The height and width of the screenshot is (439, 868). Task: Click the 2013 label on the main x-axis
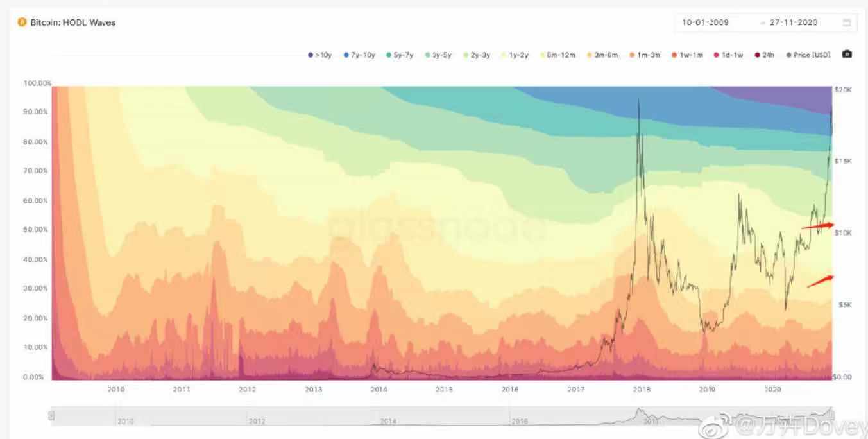click(313, 389)
